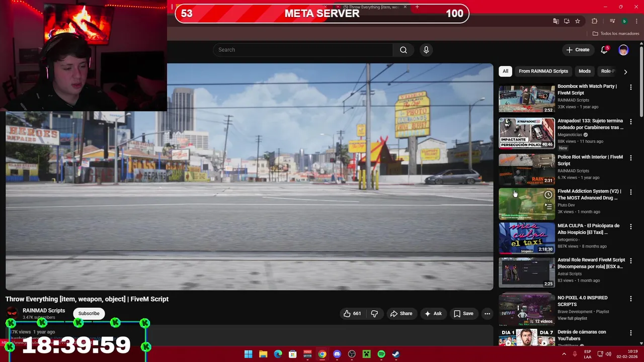Select the Role-P filter chip
644x362 pixels.
(x=608, y=71)
